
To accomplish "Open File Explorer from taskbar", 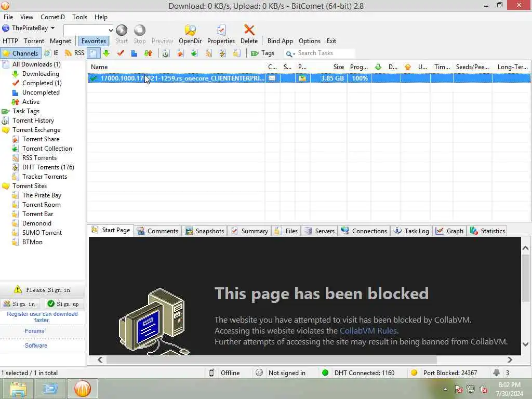I will point(18,389).
